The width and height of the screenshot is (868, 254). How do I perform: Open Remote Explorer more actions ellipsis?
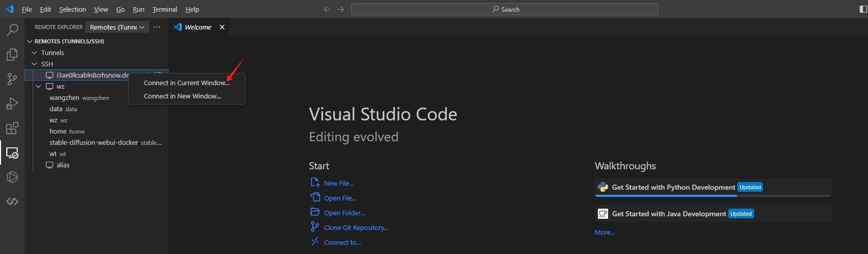click(x=157, y=27)
